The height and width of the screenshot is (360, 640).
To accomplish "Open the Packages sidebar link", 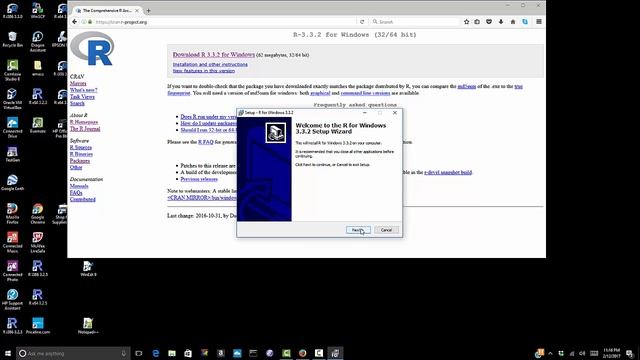I will pyautogui.click(x=80, y=161).
